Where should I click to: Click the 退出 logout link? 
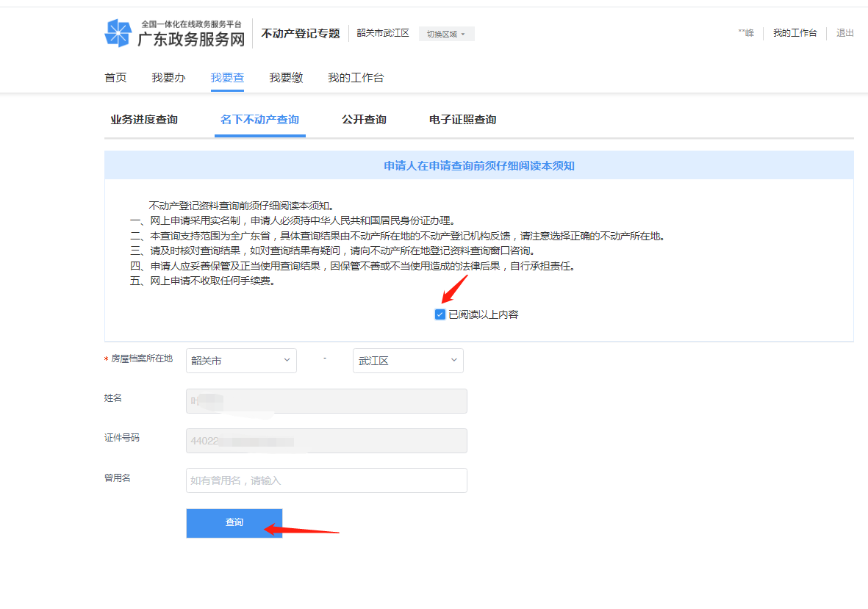(x=845, y=33)
